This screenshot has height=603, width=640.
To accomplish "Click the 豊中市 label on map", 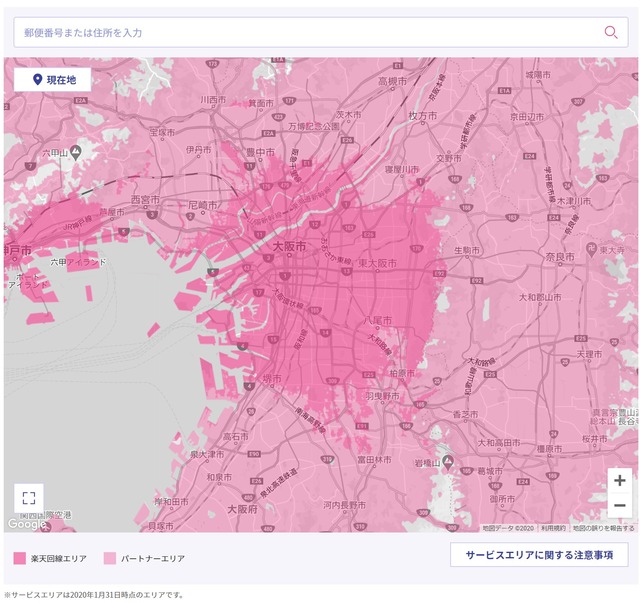I will click(x=260, y=152).
